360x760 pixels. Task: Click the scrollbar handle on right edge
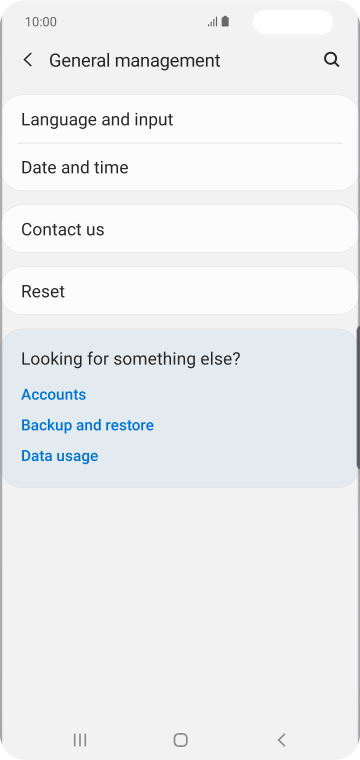358,397
